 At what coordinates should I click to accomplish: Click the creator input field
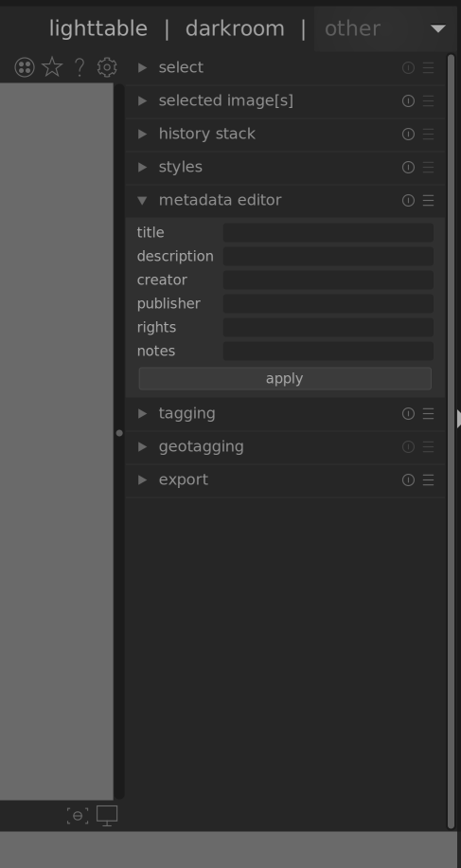click(x=328, y=280)
